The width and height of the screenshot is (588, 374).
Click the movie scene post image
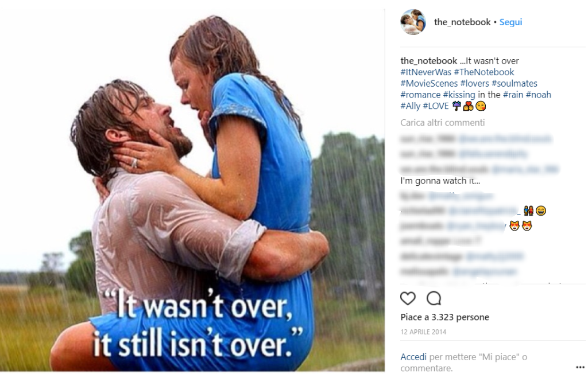click(192, 190)
